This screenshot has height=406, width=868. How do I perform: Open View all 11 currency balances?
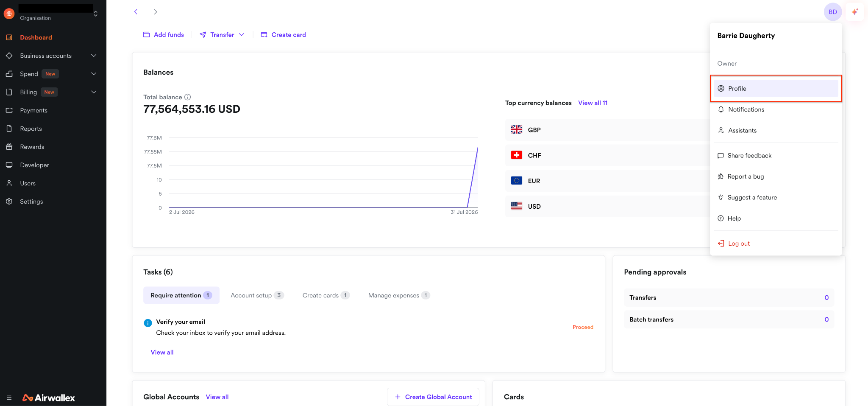[593, 103]
